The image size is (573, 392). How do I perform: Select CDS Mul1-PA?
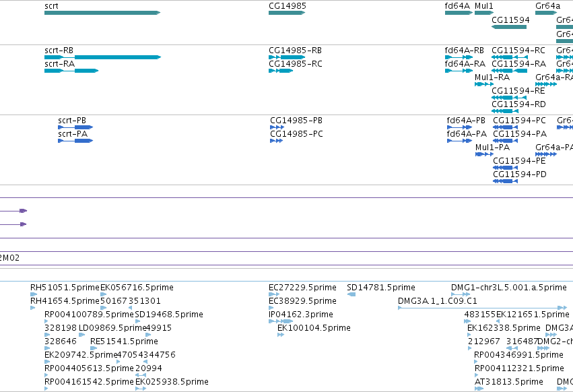click(485, 154)
